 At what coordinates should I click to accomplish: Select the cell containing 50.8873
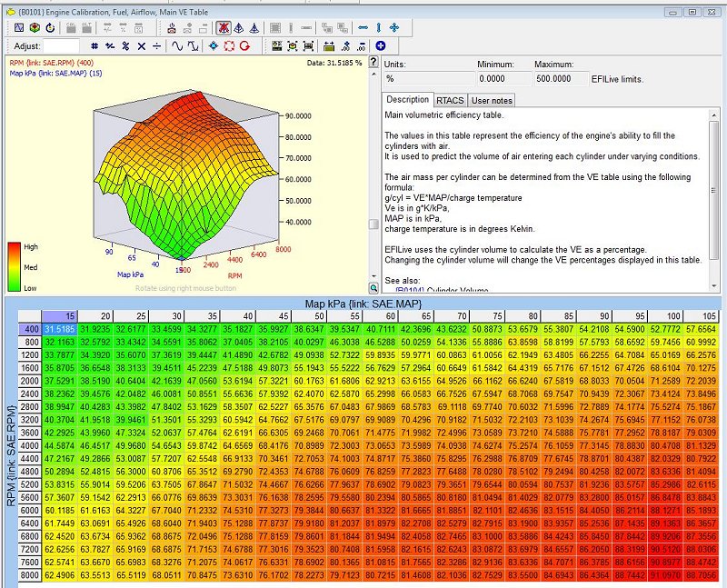(487, 329)
